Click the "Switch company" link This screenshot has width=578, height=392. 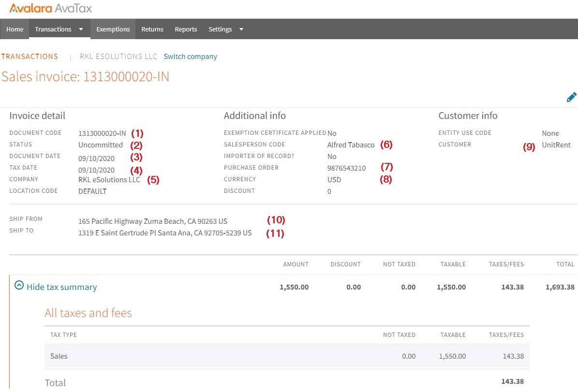click(190, 56)
